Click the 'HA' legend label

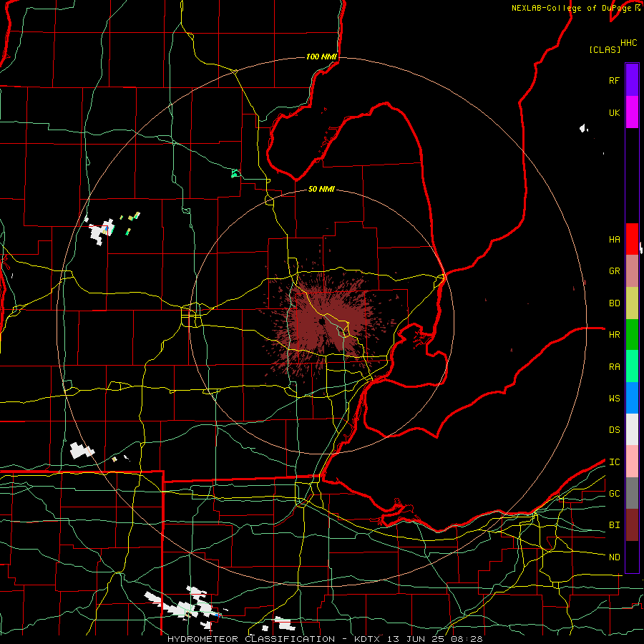click(x=614, y=239)
